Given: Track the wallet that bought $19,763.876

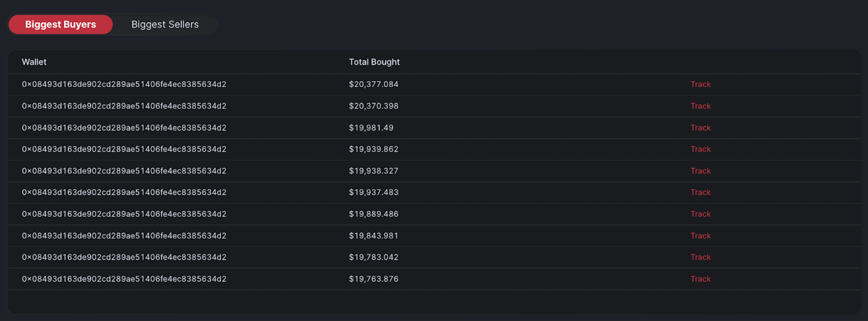Looking at the screenshot, I should [x=701, y=279].
